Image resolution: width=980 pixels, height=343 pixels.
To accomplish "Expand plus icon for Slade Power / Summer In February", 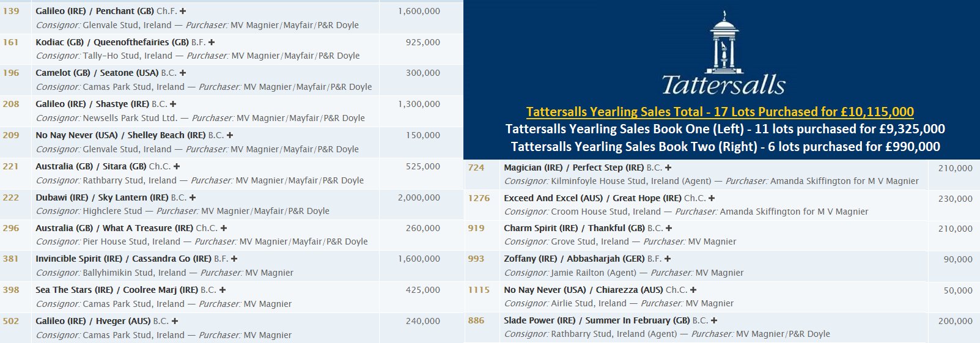I will 714,321.
